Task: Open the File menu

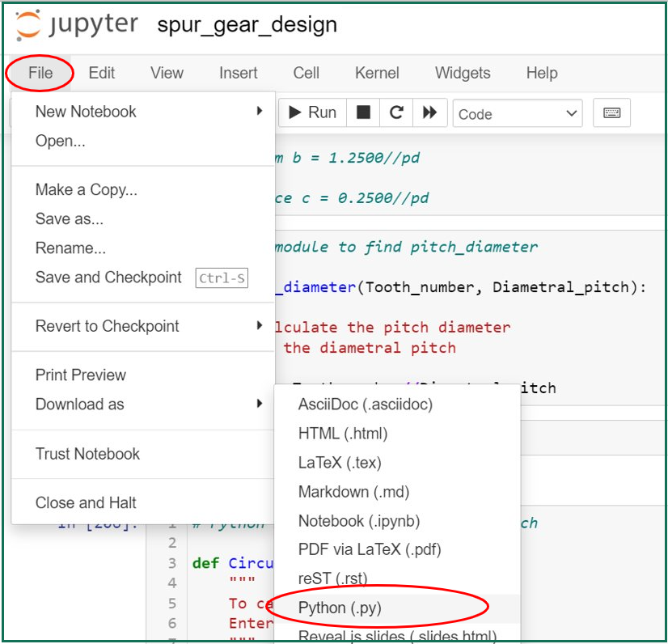Action: pos(40,73)
